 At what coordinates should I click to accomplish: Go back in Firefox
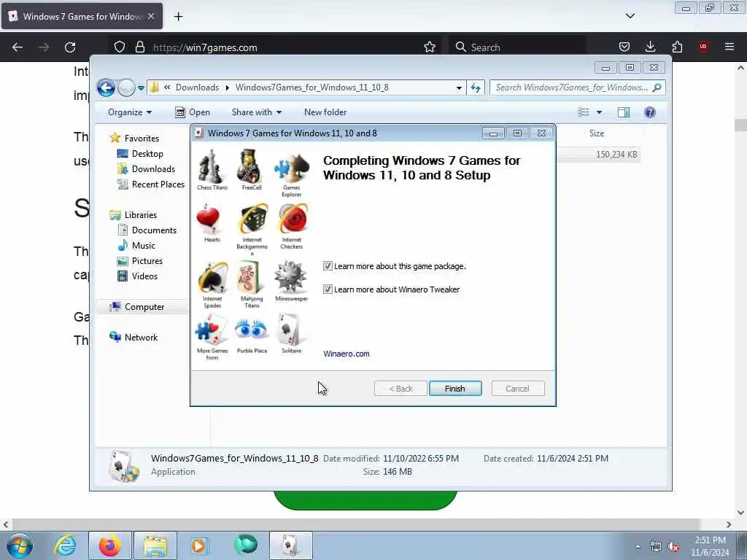click(18, 47)
